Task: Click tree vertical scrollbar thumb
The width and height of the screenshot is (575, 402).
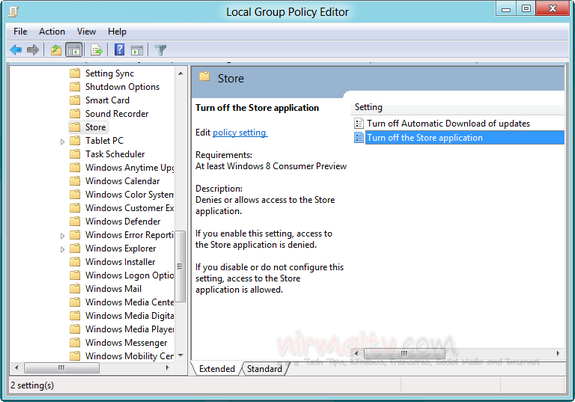Action: point(180,266)
